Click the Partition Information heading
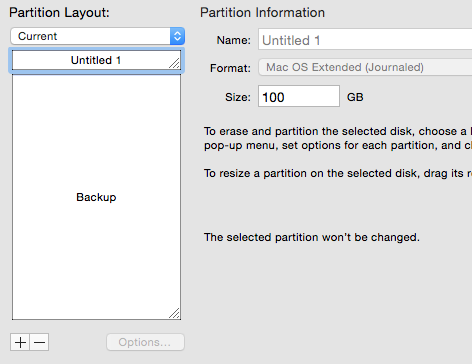This screenshot has width=472, height=364. 262,13
